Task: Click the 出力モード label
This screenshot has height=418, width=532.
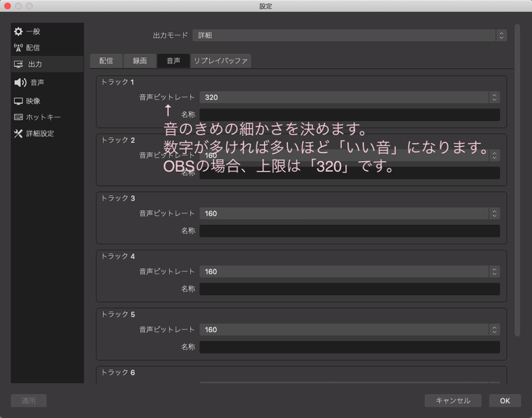Action: pos(170,35)
